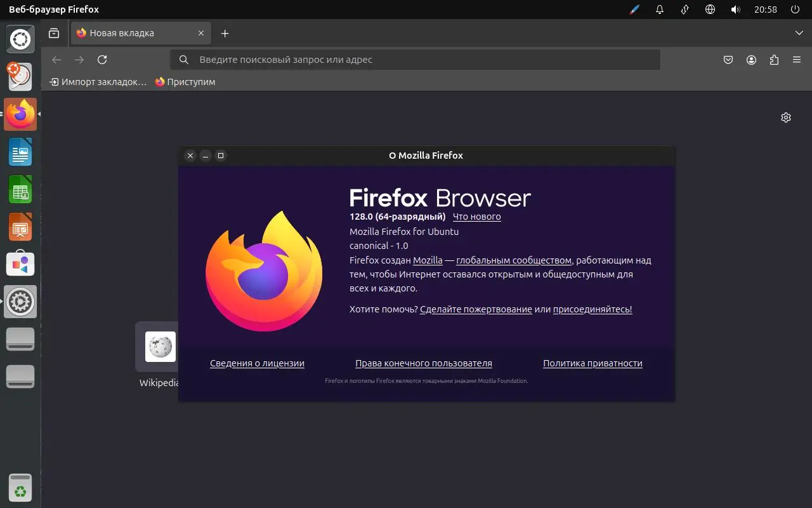Image resolution: width=812 pixels, height=508 pixels.
Task: Click the extensions puzzle icon
Action: (774, 59)
